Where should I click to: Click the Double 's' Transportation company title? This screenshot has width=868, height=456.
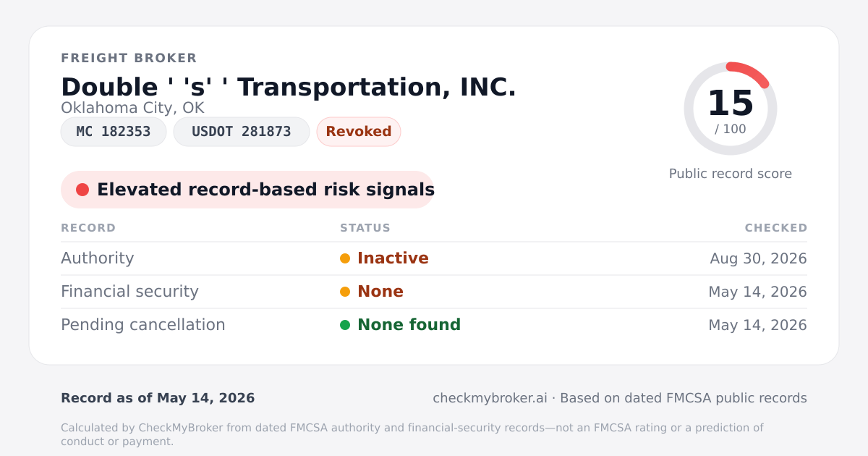(x=289, y=87)
